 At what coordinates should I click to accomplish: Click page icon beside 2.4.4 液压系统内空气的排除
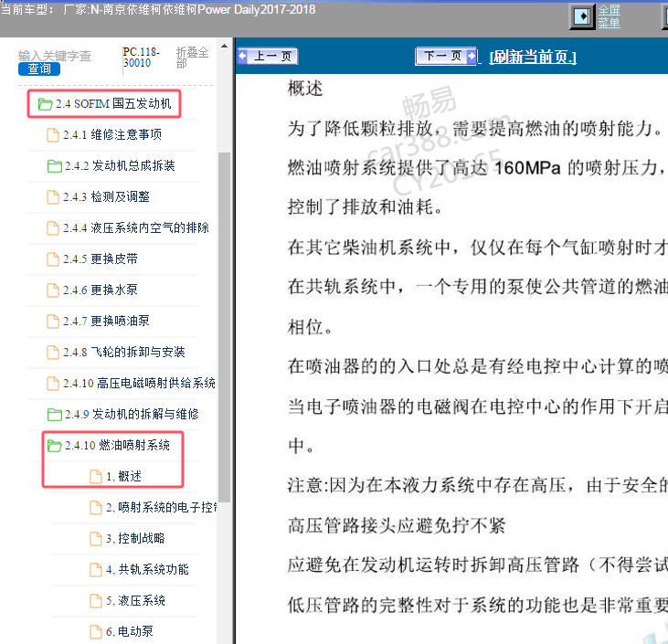[53, 228]
